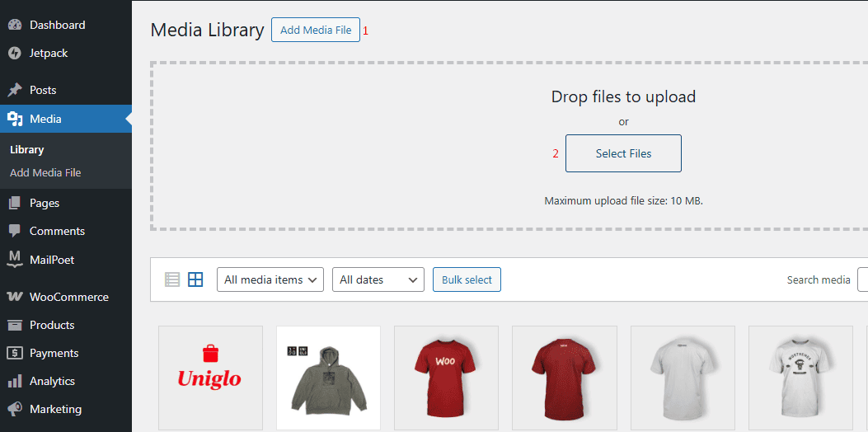Open the Products menu item
The width and height of the screenshot is (868, 432).
[x=52, y=326]
